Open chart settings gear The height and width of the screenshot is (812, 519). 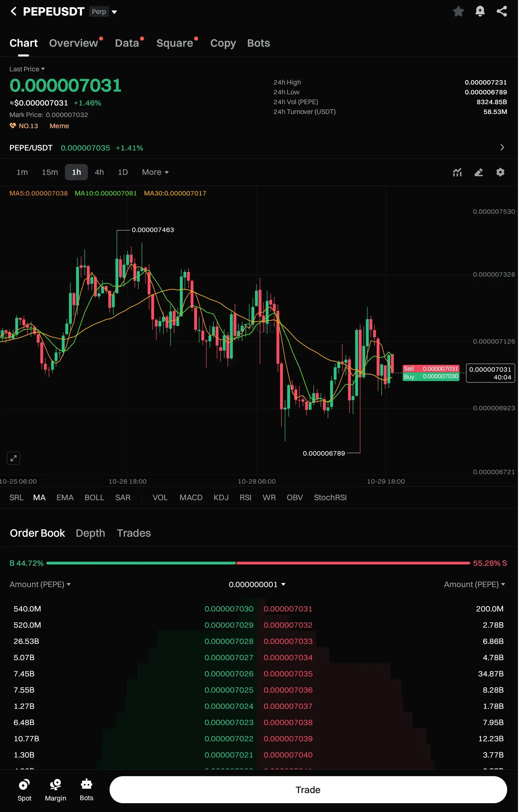(500, 172)
